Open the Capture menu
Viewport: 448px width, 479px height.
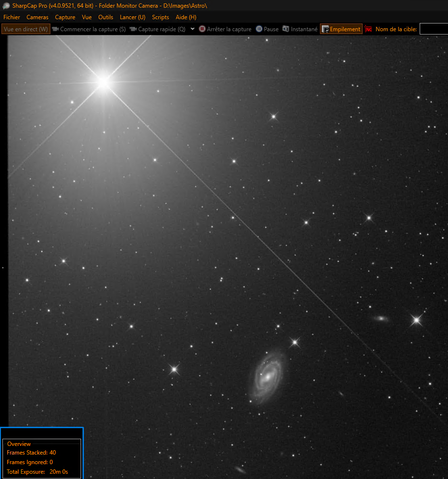(65, 17)
